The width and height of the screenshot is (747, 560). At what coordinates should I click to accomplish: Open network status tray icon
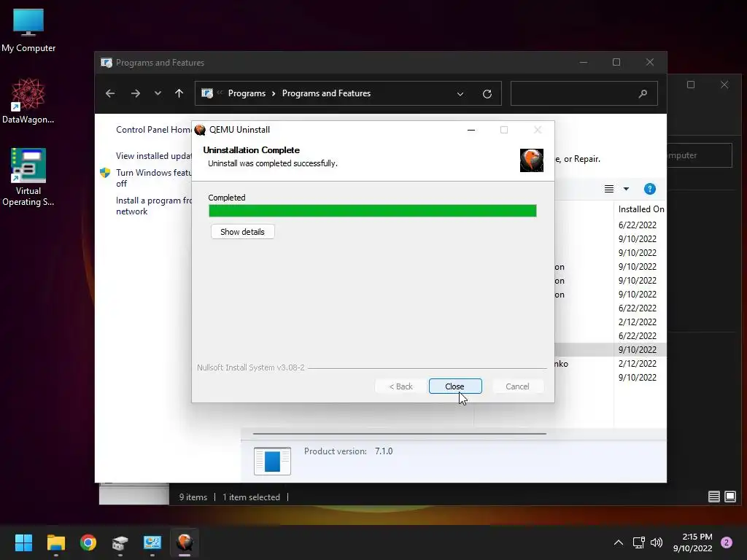click(638, 542)
